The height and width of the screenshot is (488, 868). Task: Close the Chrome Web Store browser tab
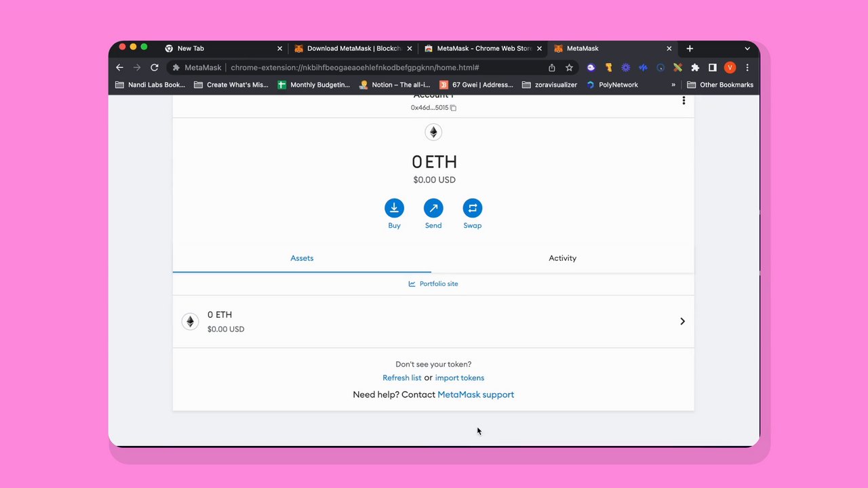(x=540, y=48)
